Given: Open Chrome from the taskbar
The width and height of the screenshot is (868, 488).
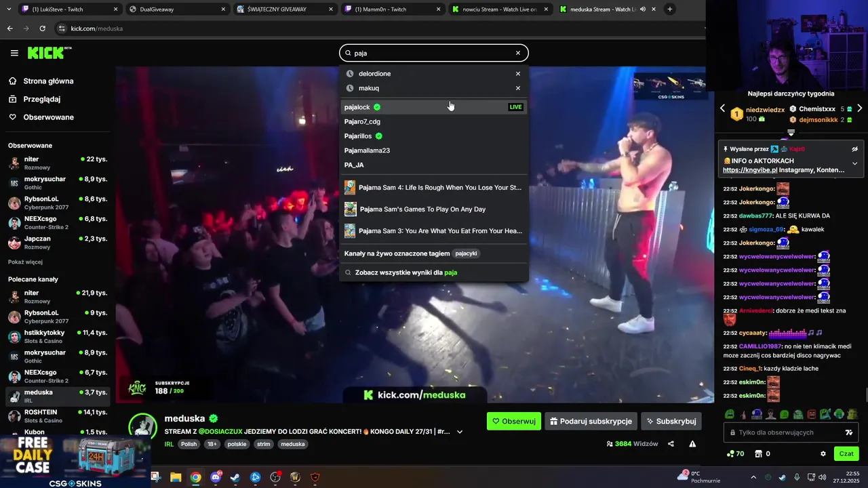Looking at the screenshot, I should click(195, 477).
